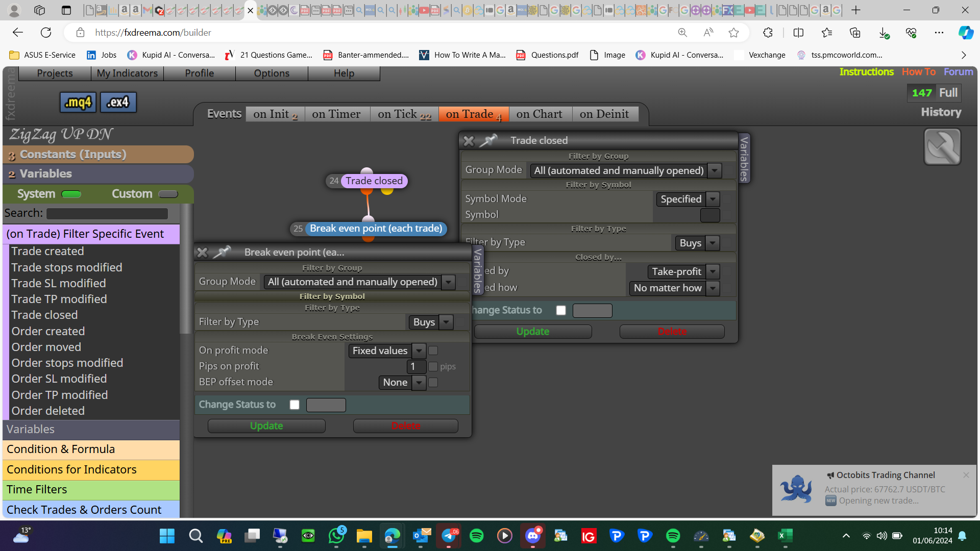Pin the Trade closed panel
Viewport: 980px width, 551px height.
click(x=488, y=140)
